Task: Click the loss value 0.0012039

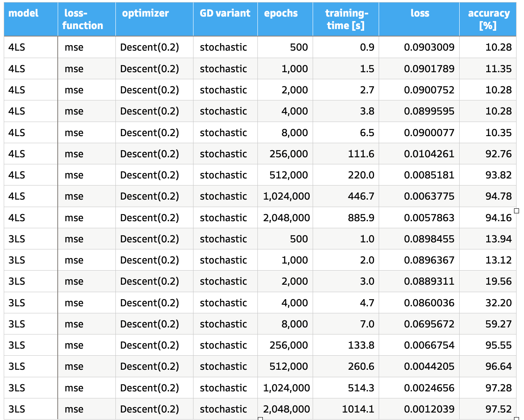Action: 429,409
